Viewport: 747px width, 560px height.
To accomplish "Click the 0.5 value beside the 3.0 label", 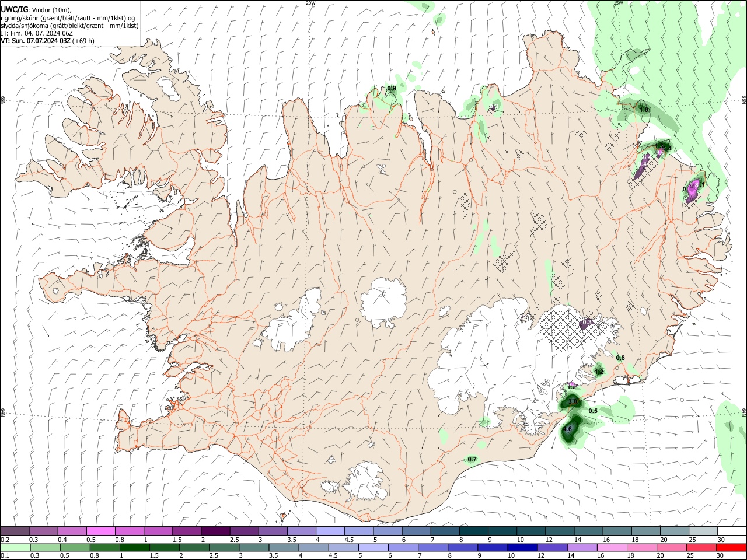I will pyautogui.click(x=593, y=411).
